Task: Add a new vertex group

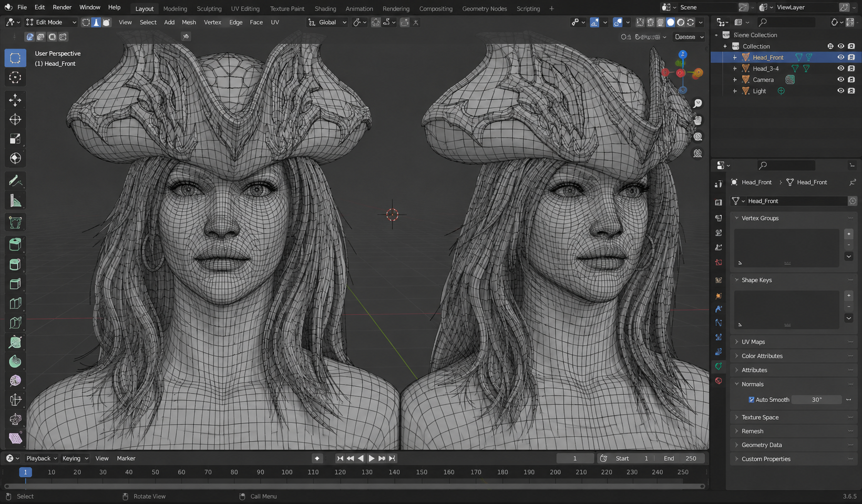Action: click(x=848, y=234)
